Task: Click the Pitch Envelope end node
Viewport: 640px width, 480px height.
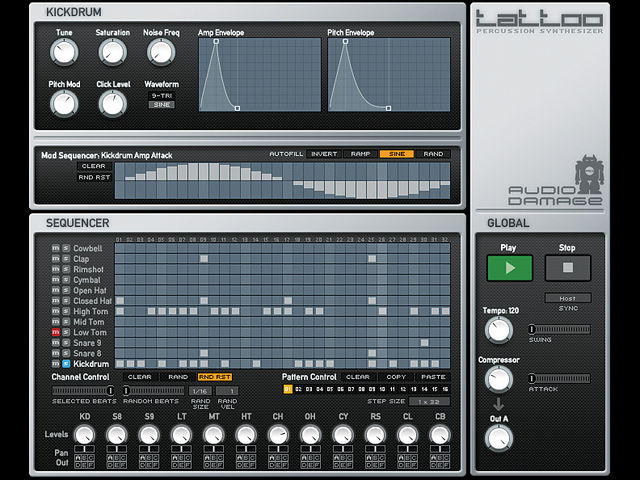Action: (x=389, y=108)
